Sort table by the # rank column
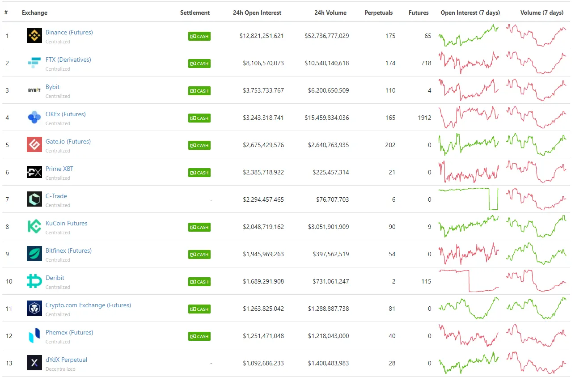Image resolution: width=588 pixels, height=377 pixels. click(6, 13)
